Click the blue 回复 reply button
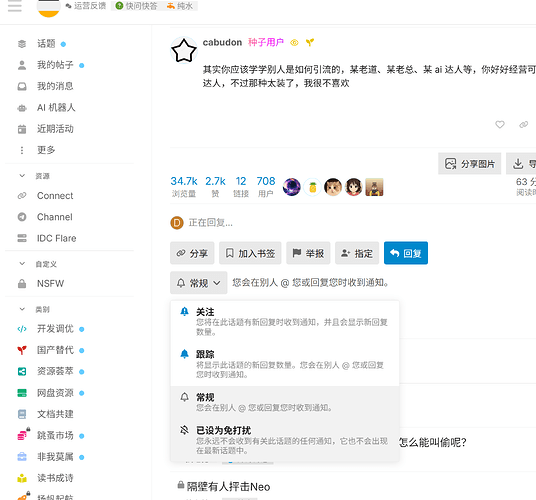Image resolution: width=536 pixels, height=500 pixels. (x=406, y=253)
